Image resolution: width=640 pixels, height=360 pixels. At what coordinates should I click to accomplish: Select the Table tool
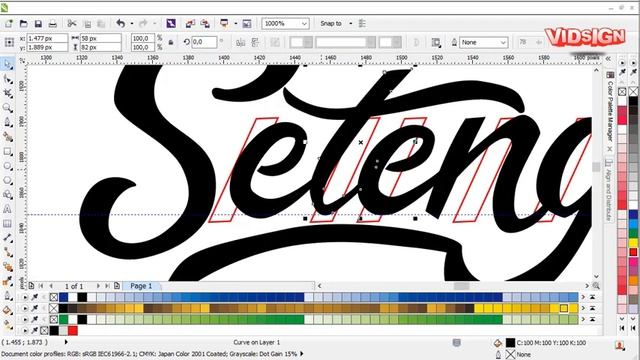pyautogui.click(x=7, y=224)
